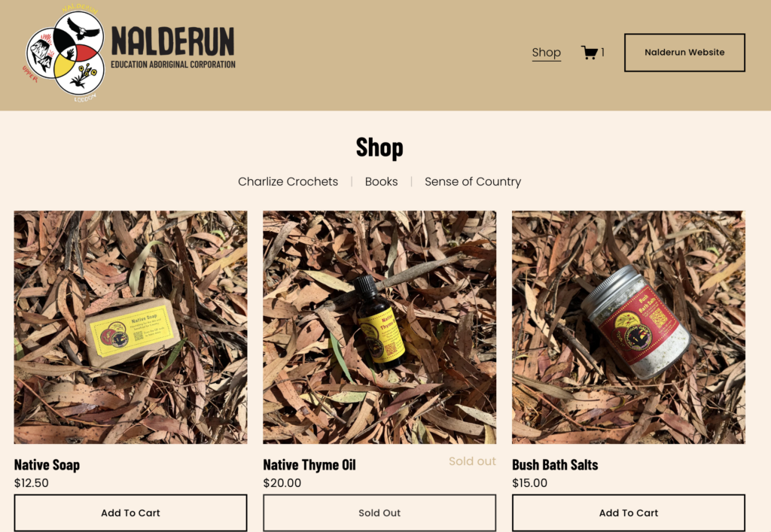Click the Native Thyme Oil product title
771x532 pixels.
pyautogui.click(x=309, y=465)
